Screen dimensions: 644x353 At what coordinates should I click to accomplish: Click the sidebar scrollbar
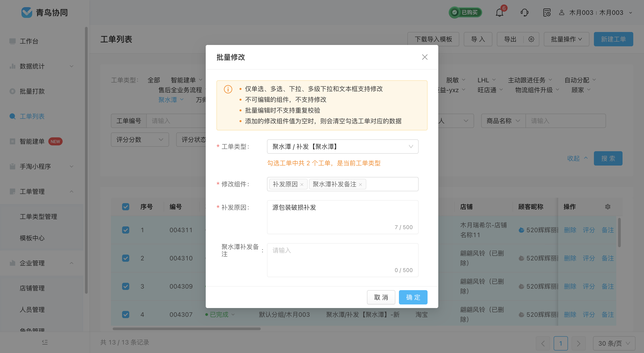pos(86,160)
